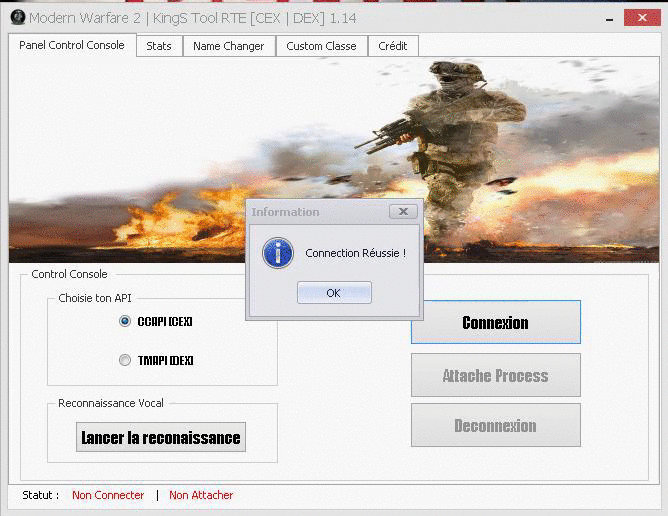The height and width of the screenshot is (516, 668).
Task: Open the Crédit tab
Action: coord(393,46)
